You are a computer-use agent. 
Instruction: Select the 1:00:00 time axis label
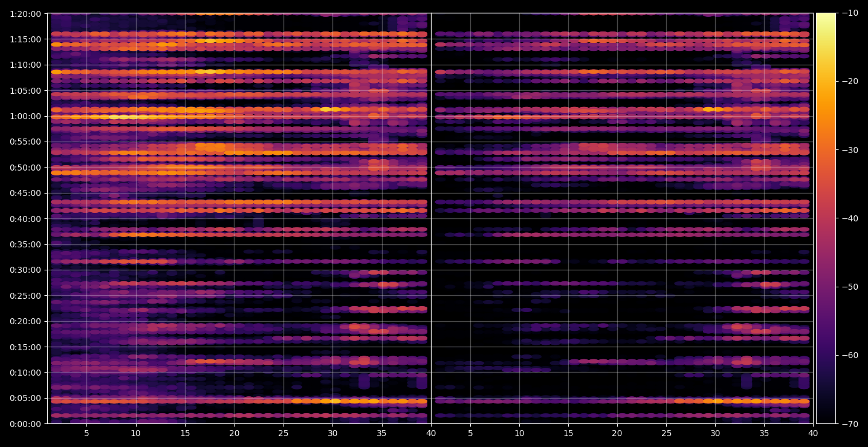[x=25, y=116]
